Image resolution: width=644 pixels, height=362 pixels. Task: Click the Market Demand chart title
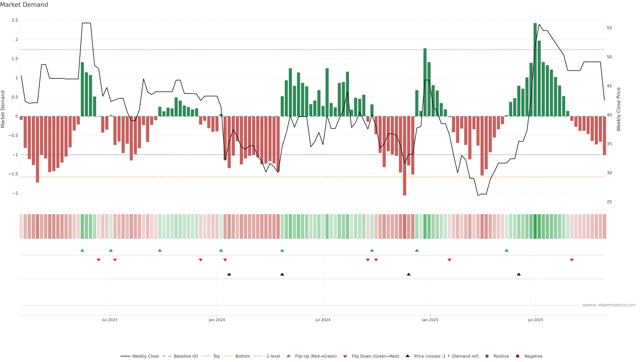[24, 5]
